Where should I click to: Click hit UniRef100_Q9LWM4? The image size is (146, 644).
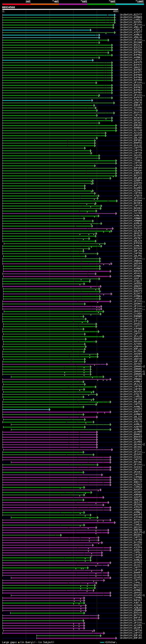coord(131,178)
